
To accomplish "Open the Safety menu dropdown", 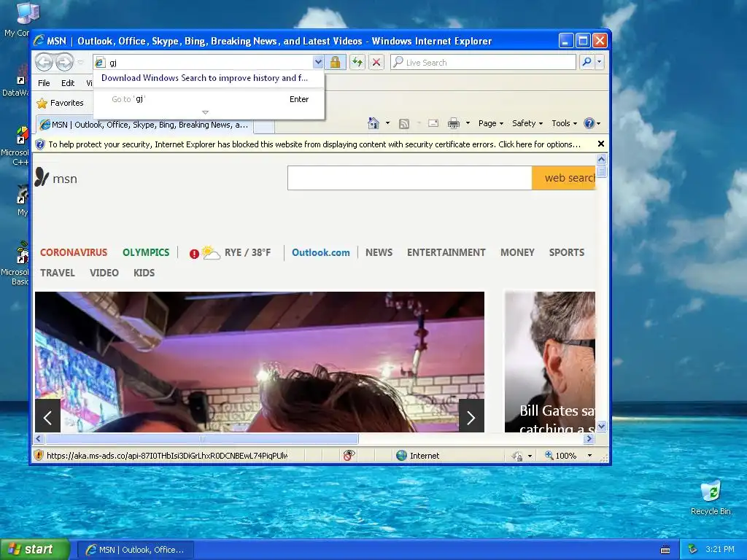I will click(x=527, y=123).
